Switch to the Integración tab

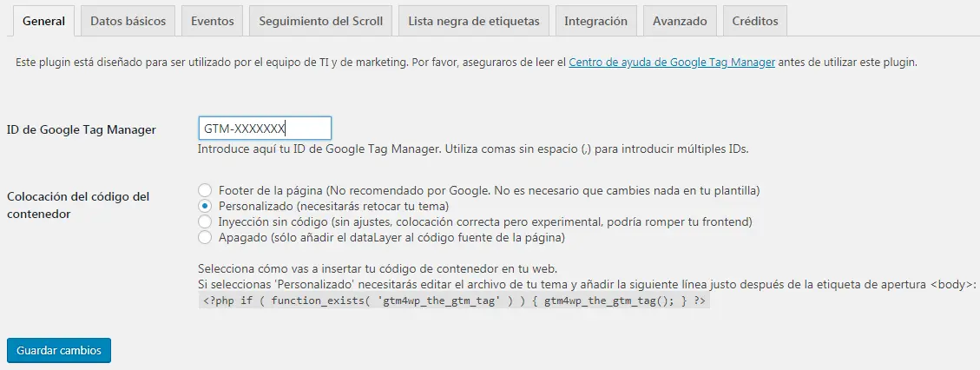click(595, 22)
